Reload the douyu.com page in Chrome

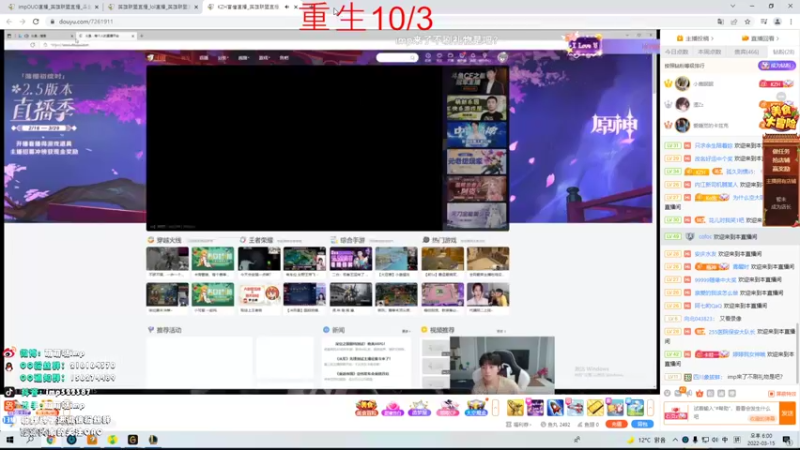tap(36, 21)
